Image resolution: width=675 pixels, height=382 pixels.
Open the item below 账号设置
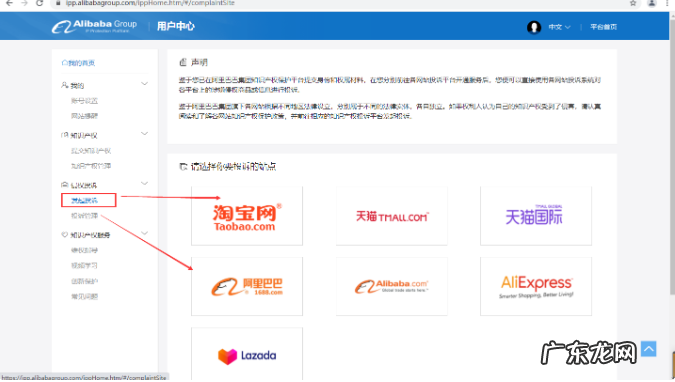(84, 116)
